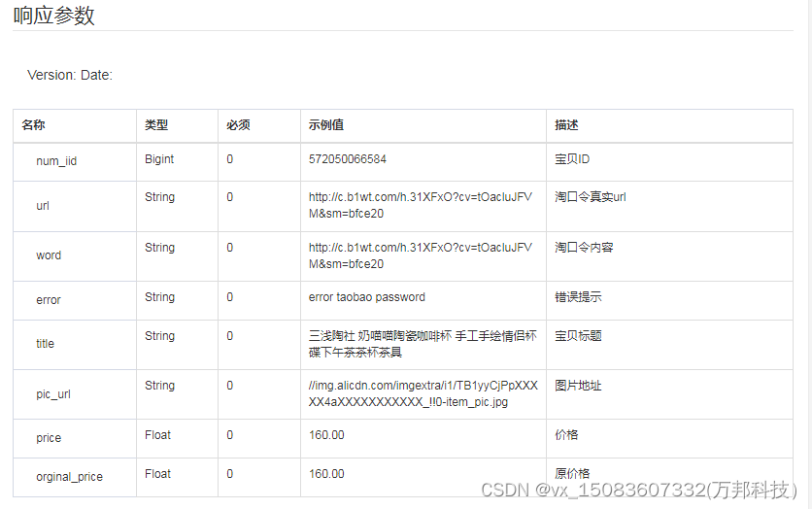Click Float type in orginal_price row

pyautogui.click(x=158, y=474)
